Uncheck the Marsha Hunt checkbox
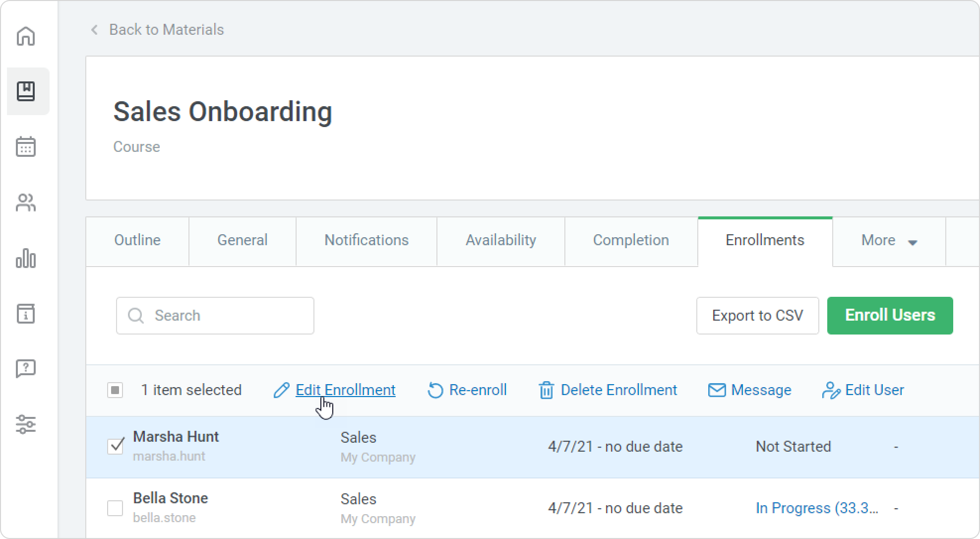980x539 pixels. coord(116,446)
